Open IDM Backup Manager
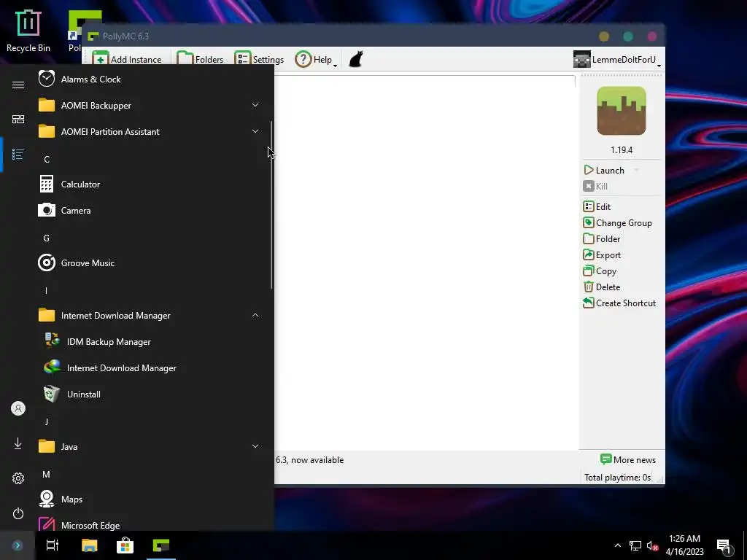Viewport: 747px width, 560px height. coord(150,341)
